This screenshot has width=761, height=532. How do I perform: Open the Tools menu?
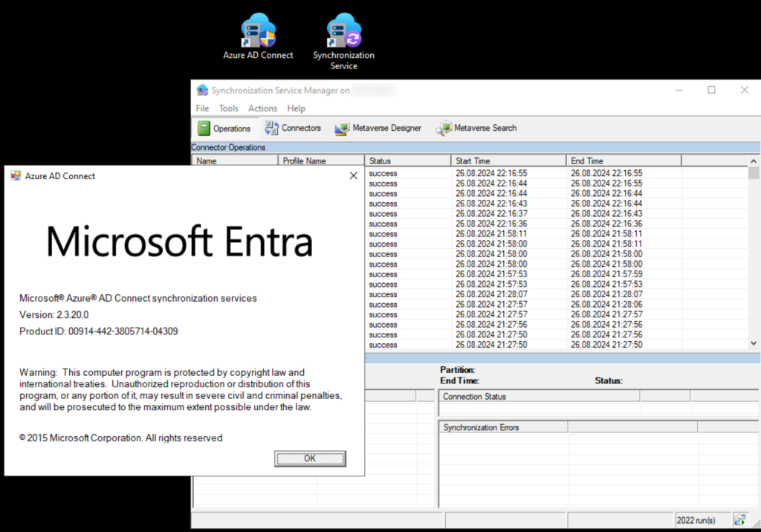(229, 108)
